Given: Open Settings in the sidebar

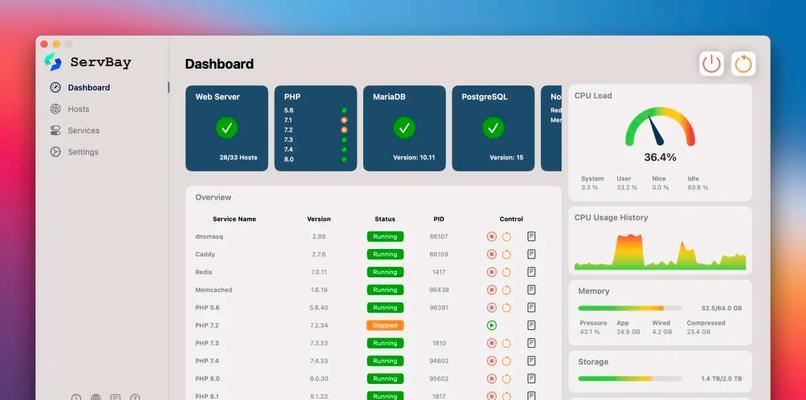Looking at the screenshot, I should pyautogui.click(x=75, y=152).
